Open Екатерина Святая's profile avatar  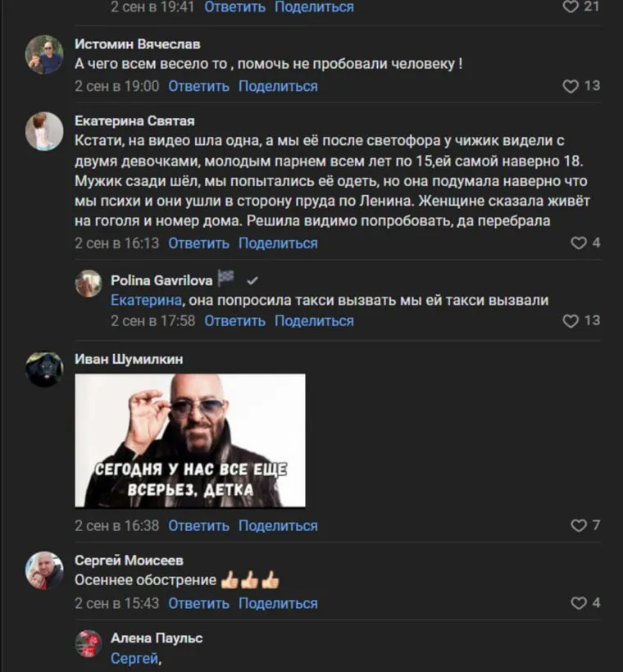[x=44, y=132]
